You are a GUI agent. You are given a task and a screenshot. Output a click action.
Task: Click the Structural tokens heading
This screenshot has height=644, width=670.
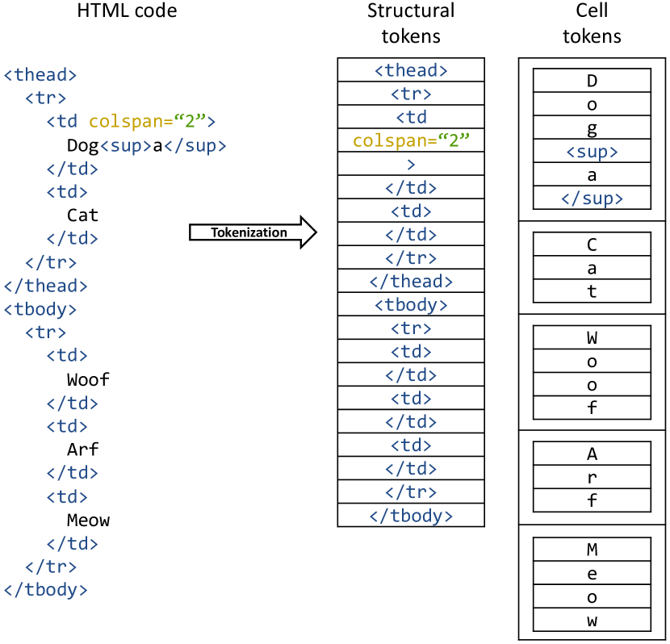411,23
